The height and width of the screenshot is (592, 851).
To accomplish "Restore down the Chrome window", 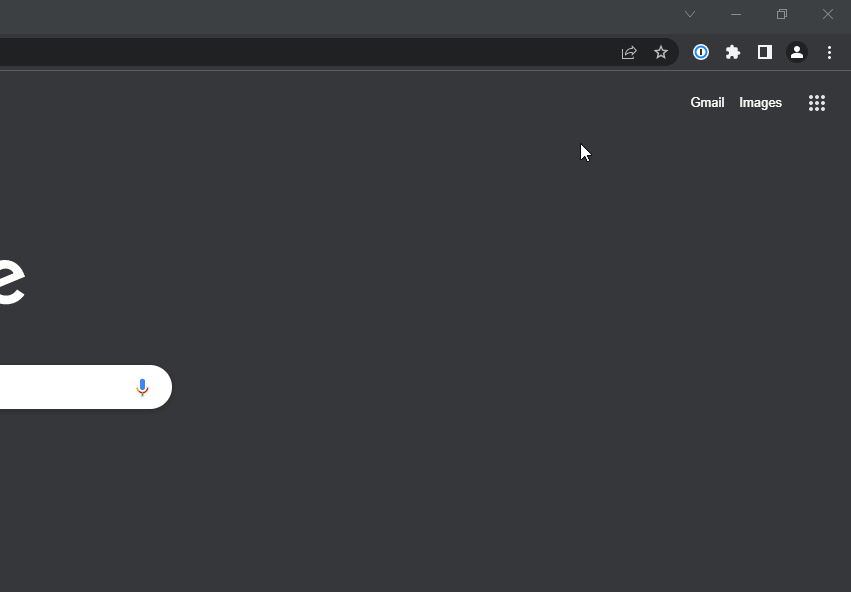I will 782,14.
